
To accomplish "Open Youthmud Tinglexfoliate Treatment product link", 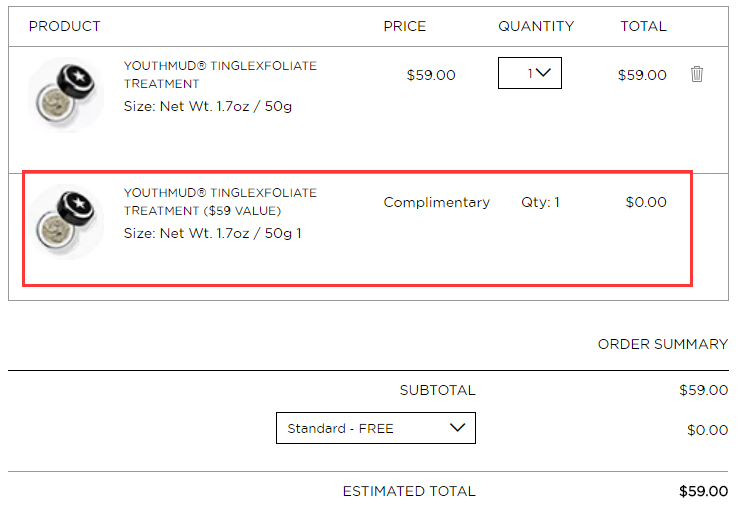I will 220,74.
